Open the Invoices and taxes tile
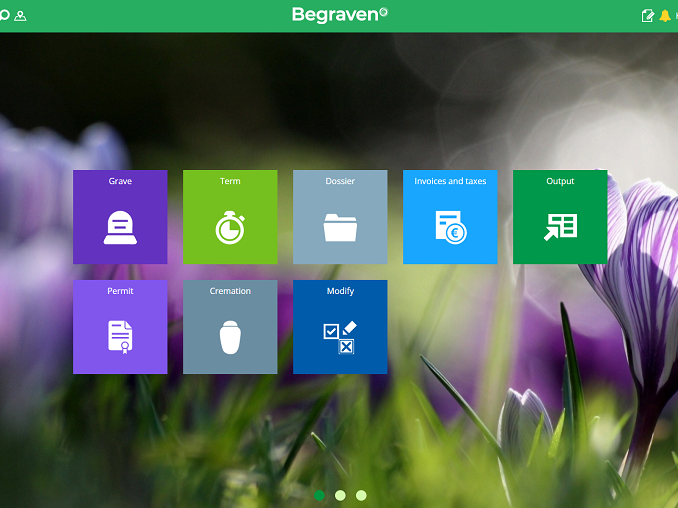This screenshot has height=508, width=678. [450, 217]
